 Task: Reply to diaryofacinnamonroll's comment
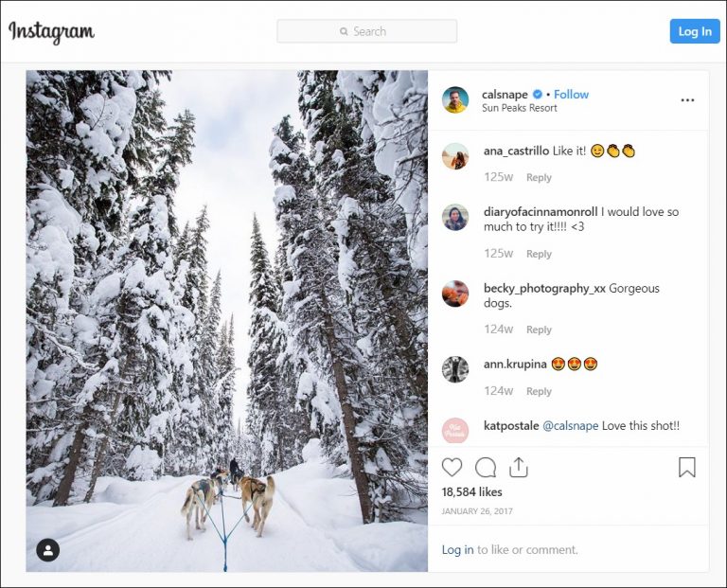pos(539,254)
